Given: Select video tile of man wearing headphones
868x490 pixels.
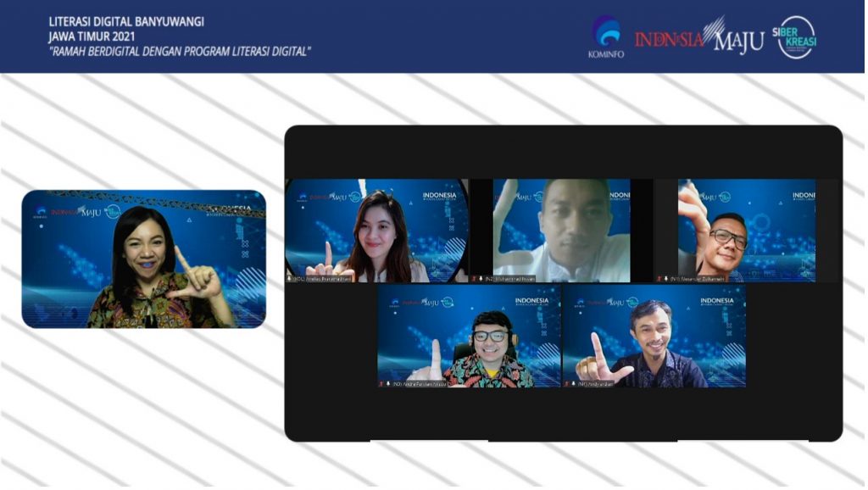Looking at the screenshot, I should [469, 335].
